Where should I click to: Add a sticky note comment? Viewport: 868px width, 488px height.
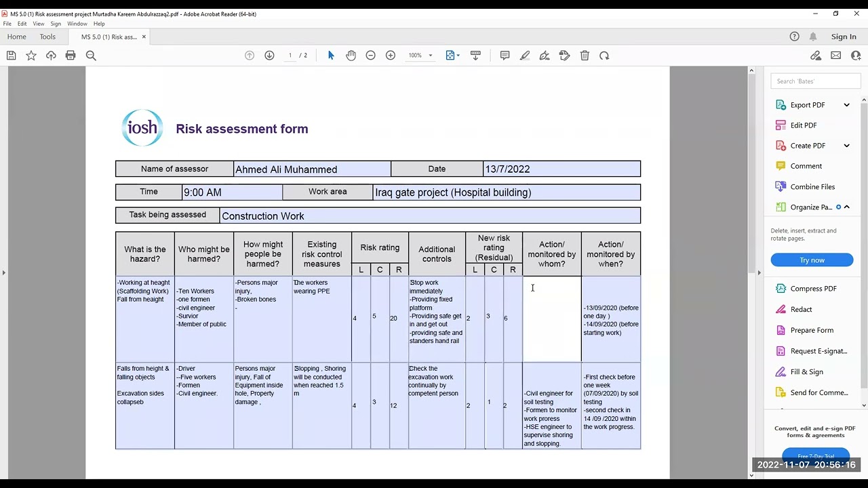pyautogui.click(x=505, y=56)
